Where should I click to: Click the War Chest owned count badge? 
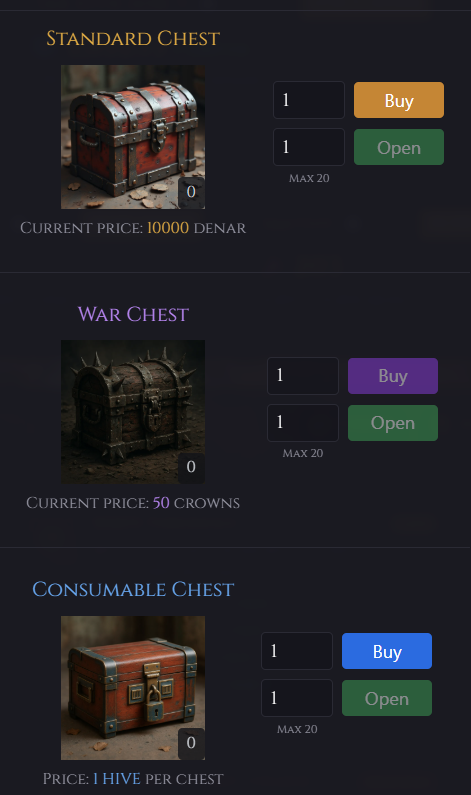click(191, 466)
